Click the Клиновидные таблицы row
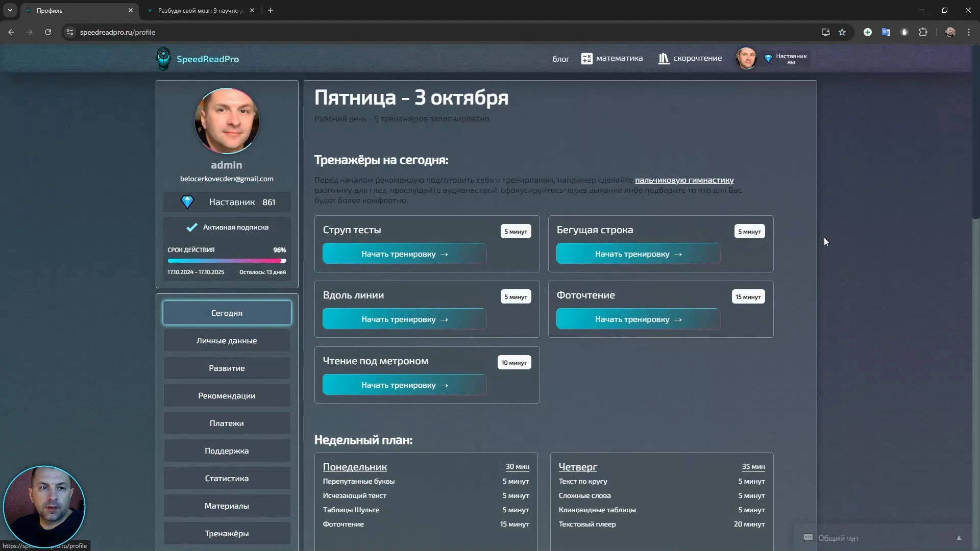This screenshot has width=980, height=551. [661, 510]
